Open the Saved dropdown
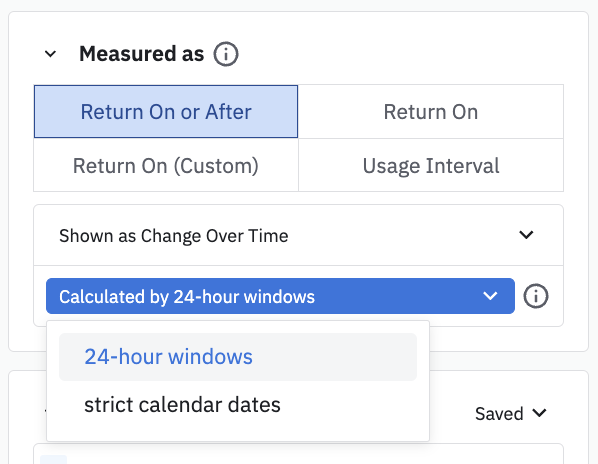 click(x=511, y=414)
